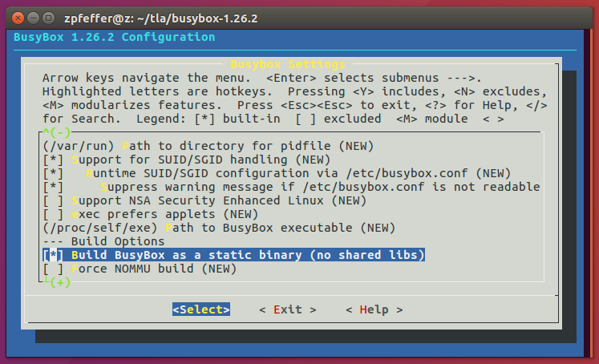Click the Exit button
The width and height of the screenshot is (599, 364).
tap(287, 309)
